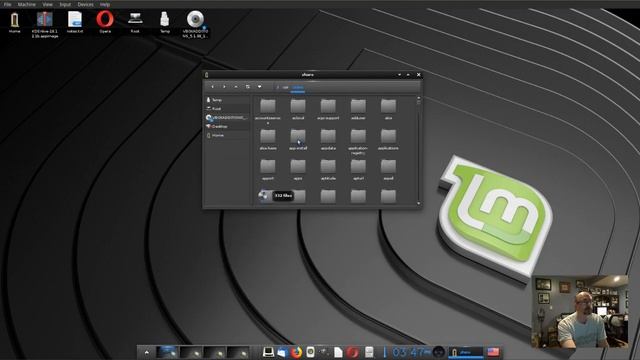This screenshot has width=640, height=360.
Task: Select Root in the file manager sidebar
Action: click(227, 109)
